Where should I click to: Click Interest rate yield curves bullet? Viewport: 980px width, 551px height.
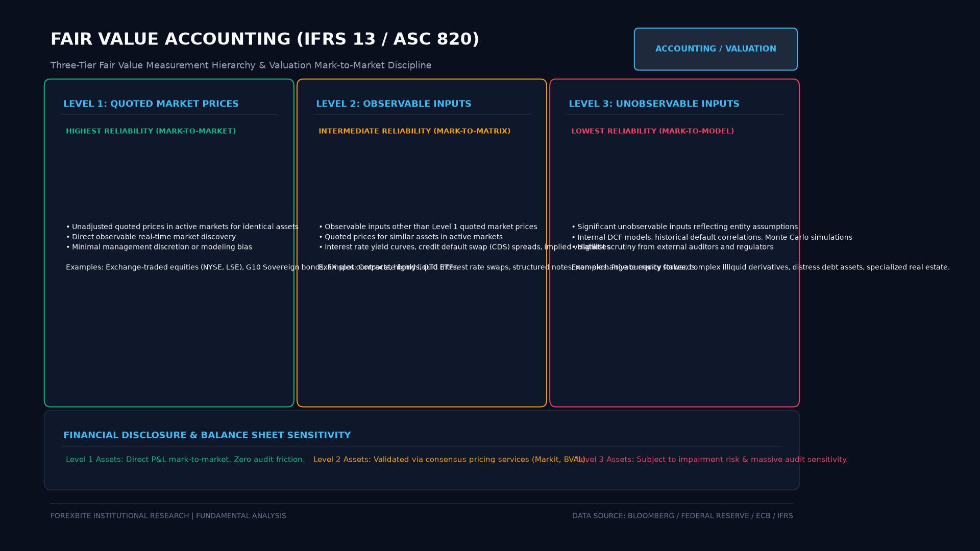(464, 247)
